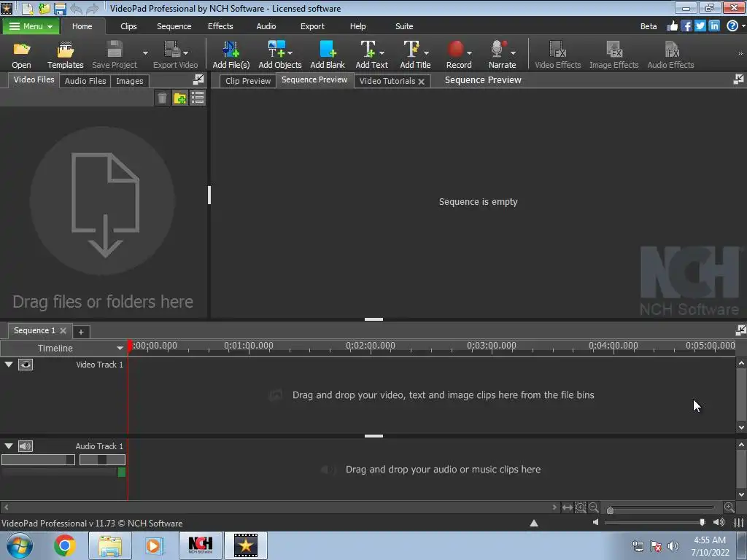Screen dimensions: 747x560
Task: Pop out the file bin panel
Action: coord(198,79)
